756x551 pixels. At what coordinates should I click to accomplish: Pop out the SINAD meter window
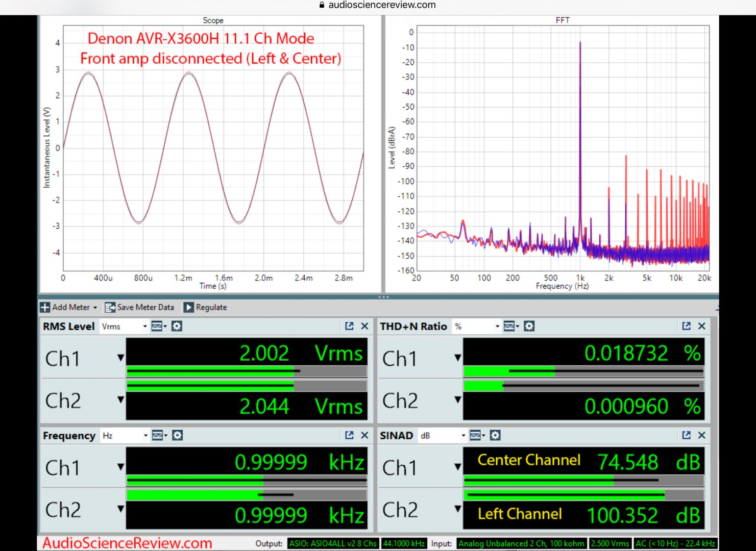click(686, 435)
